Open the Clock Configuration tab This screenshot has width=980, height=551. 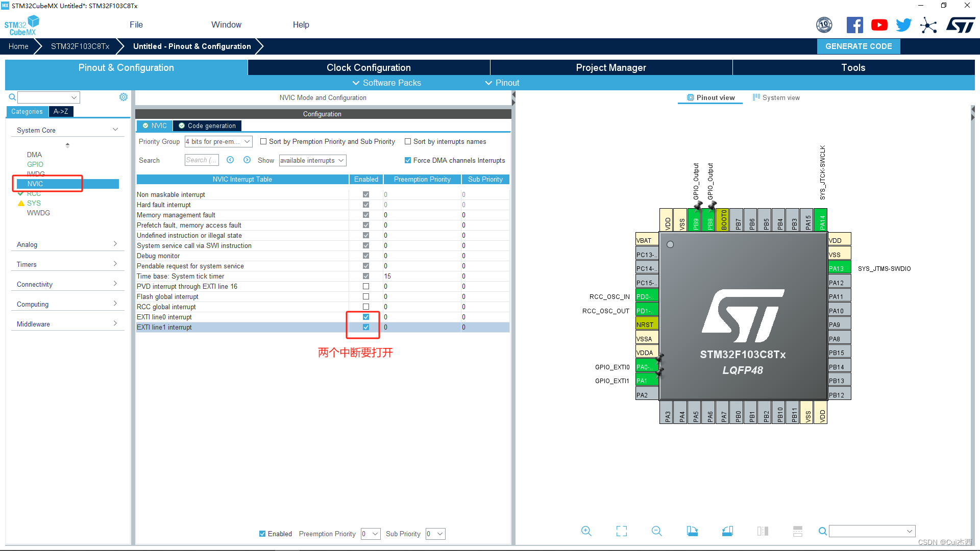click(369, 67)
